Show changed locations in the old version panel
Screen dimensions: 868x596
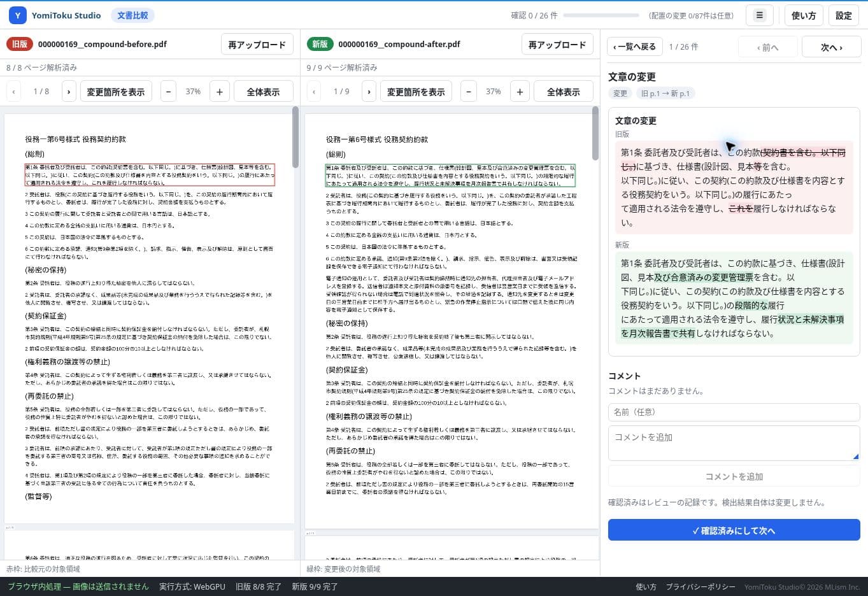point(116,92)
